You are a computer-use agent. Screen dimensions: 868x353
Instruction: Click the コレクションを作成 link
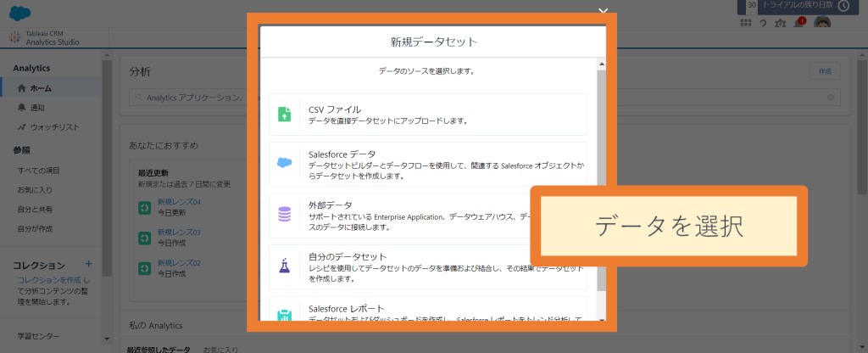coord(49,280)
